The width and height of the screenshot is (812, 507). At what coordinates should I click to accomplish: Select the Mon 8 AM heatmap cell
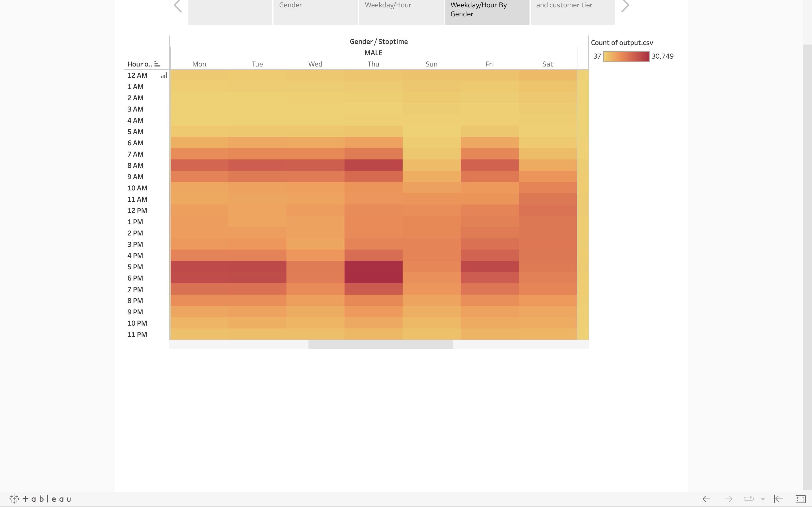point(199,165)
